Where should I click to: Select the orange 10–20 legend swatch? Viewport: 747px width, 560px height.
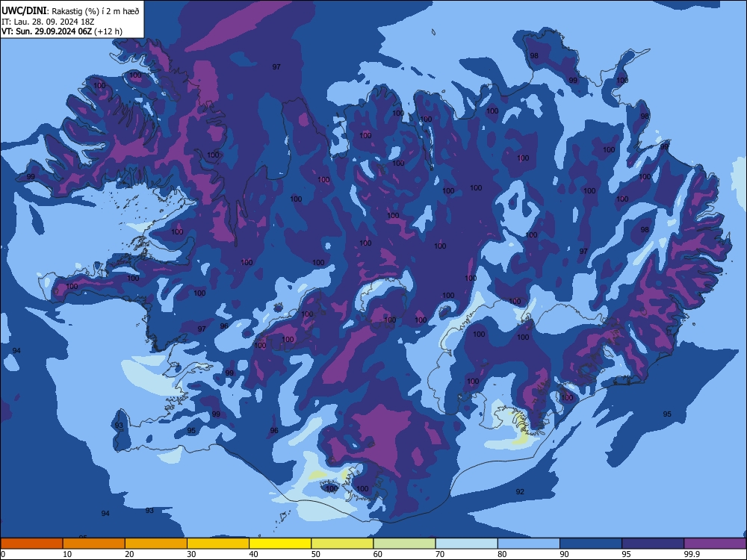coord(94,544)
